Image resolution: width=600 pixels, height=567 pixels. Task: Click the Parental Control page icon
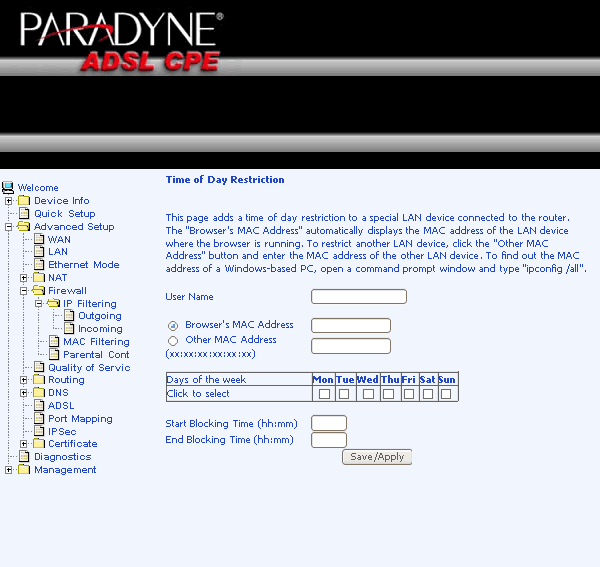pos(54,354)
